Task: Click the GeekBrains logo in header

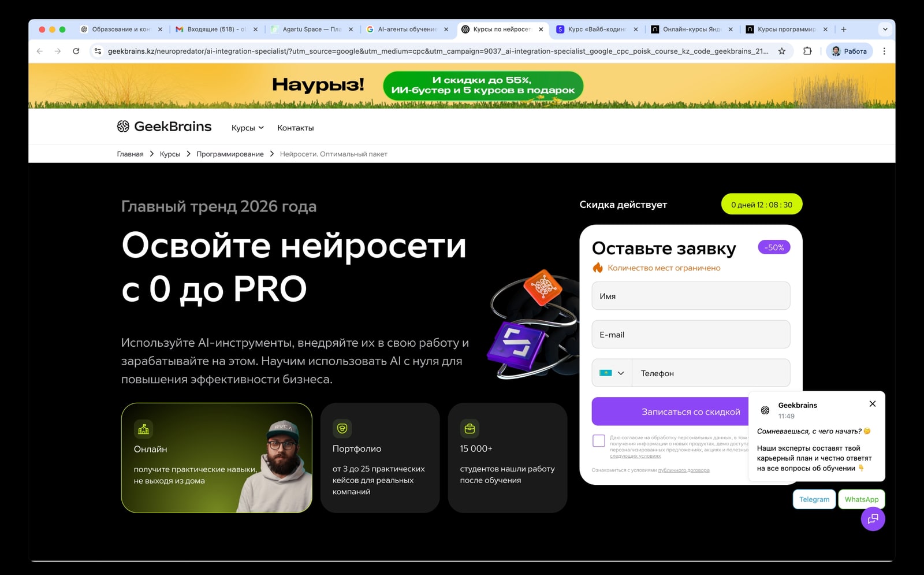Action: 164,127
